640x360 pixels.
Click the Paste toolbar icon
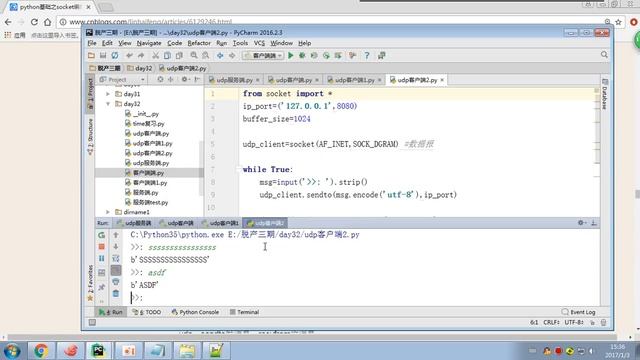179,56
